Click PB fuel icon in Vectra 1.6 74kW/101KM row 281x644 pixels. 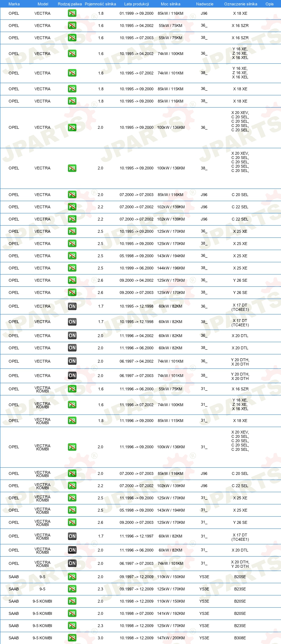72,73
